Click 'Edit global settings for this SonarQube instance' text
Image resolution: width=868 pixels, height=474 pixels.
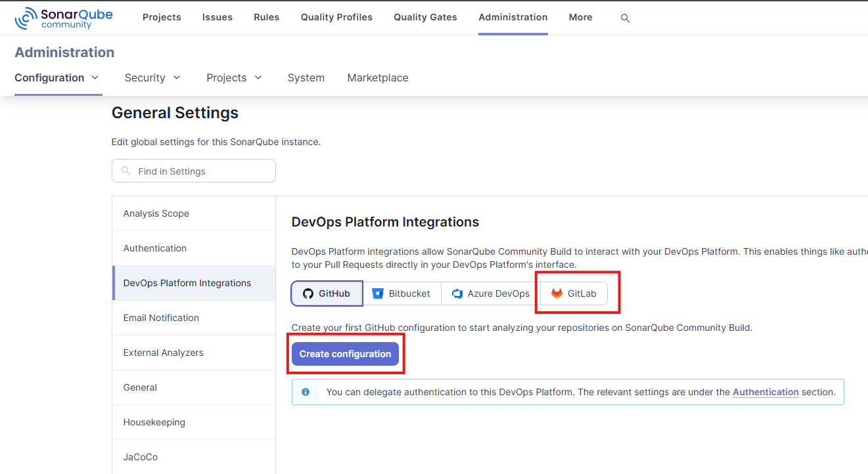point(216,142)
